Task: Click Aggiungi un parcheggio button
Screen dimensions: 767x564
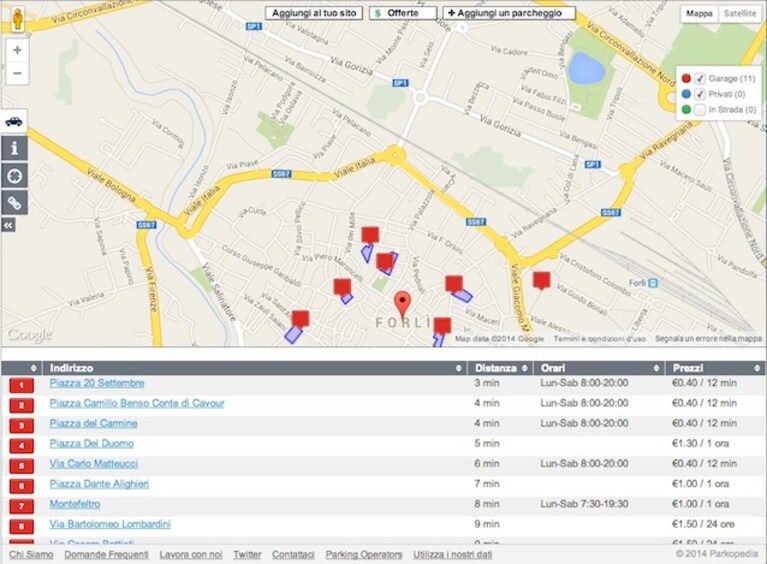Action: (x=509, y=13)
